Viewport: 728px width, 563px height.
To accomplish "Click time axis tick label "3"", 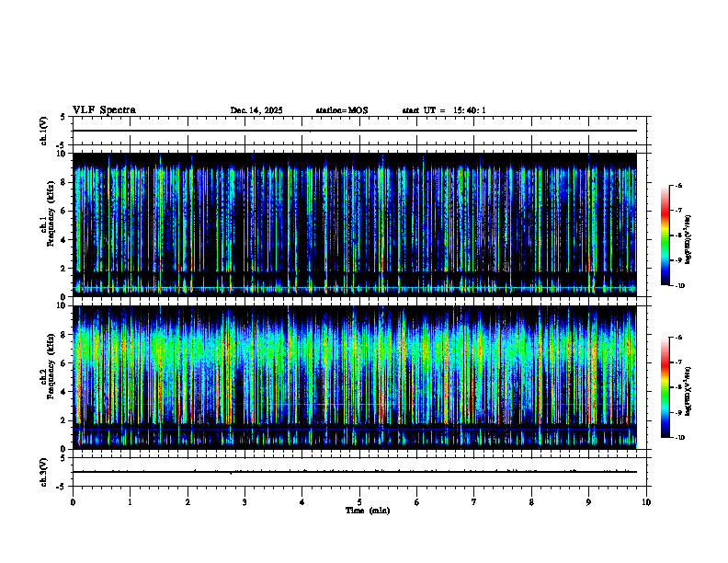I will tap(245, 502).
